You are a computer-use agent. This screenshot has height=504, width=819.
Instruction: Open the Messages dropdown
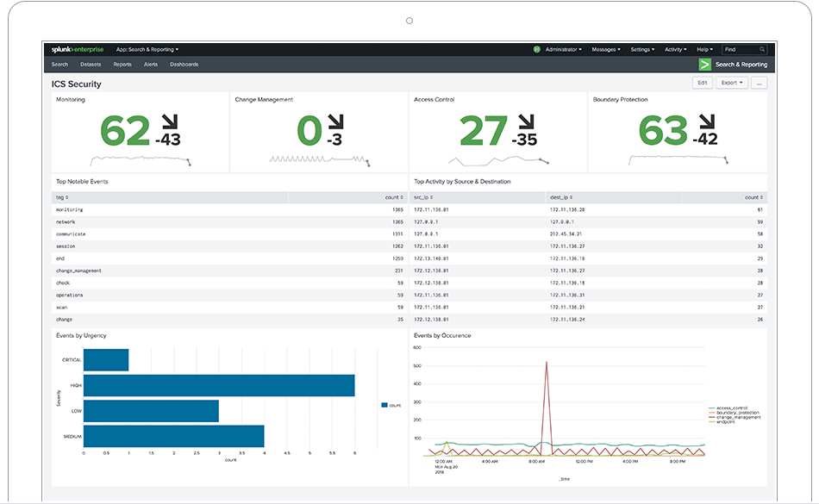606,50
